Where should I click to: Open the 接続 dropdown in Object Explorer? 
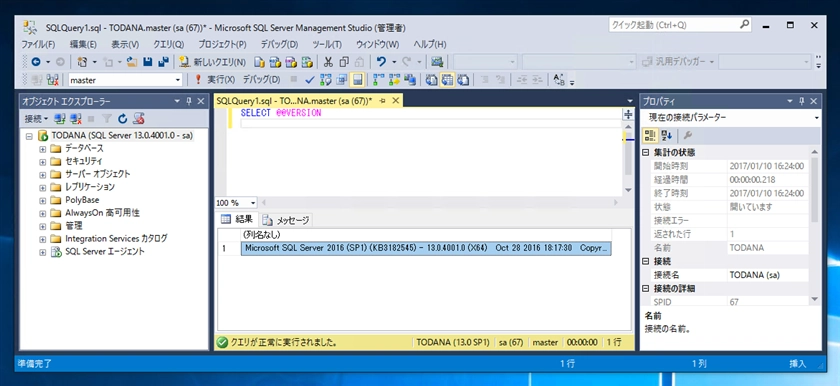[36, 118]
